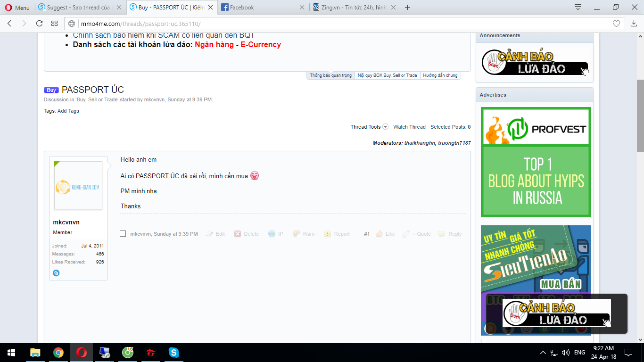Screen dimensions: 644x362
Task: Open mkcvnvn username under avatar
Action: (x=66, y=222)
